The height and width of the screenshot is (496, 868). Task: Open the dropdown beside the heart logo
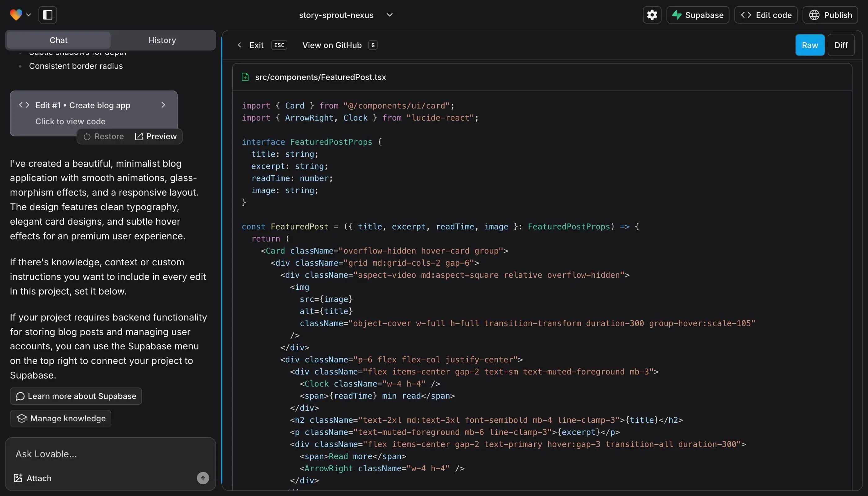(29, 15)
